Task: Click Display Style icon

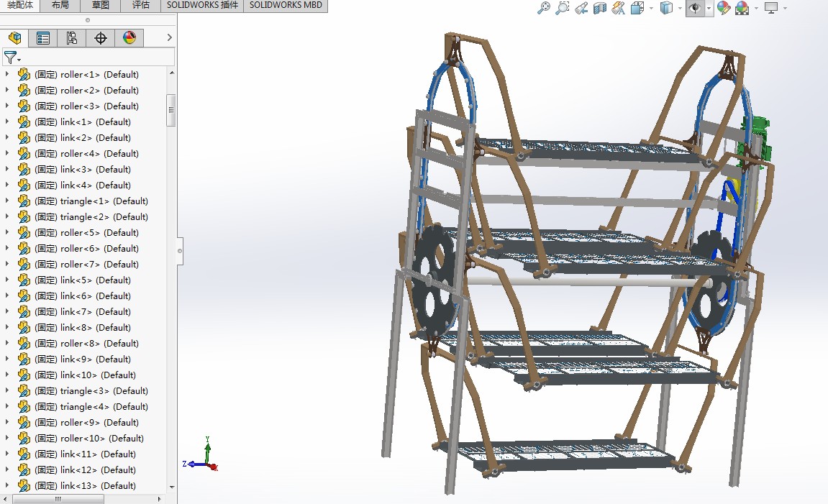Action: click(666, 8)
